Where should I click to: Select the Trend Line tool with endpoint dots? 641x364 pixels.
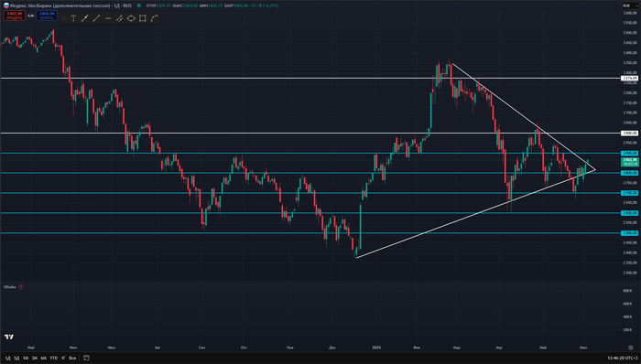(x=85, y=18)
